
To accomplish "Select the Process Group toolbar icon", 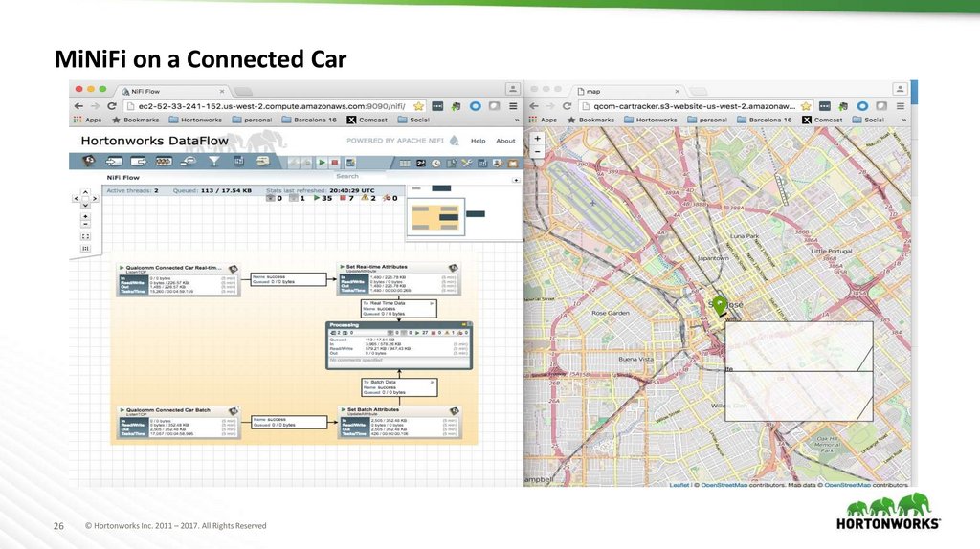I will pyautogui.click(x=163, y=163).
